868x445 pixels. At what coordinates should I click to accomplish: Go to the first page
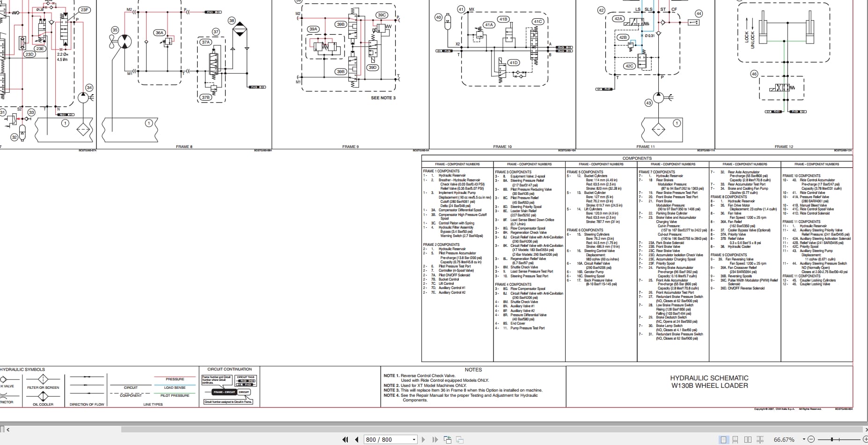(x=345, y=439)
